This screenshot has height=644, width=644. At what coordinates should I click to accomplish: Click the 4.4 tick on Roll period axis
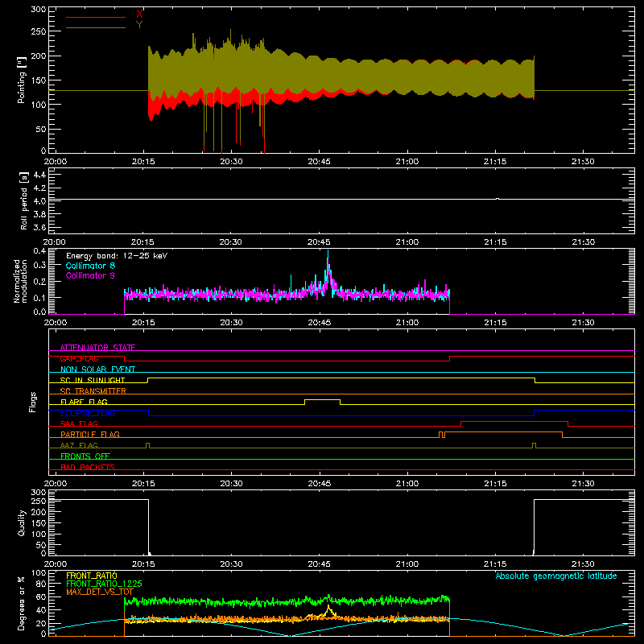tap(39, 175)
